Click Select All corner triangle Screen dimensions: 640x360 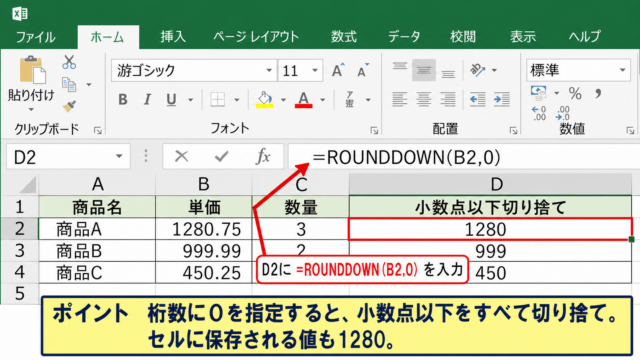[x=27, y=185]
